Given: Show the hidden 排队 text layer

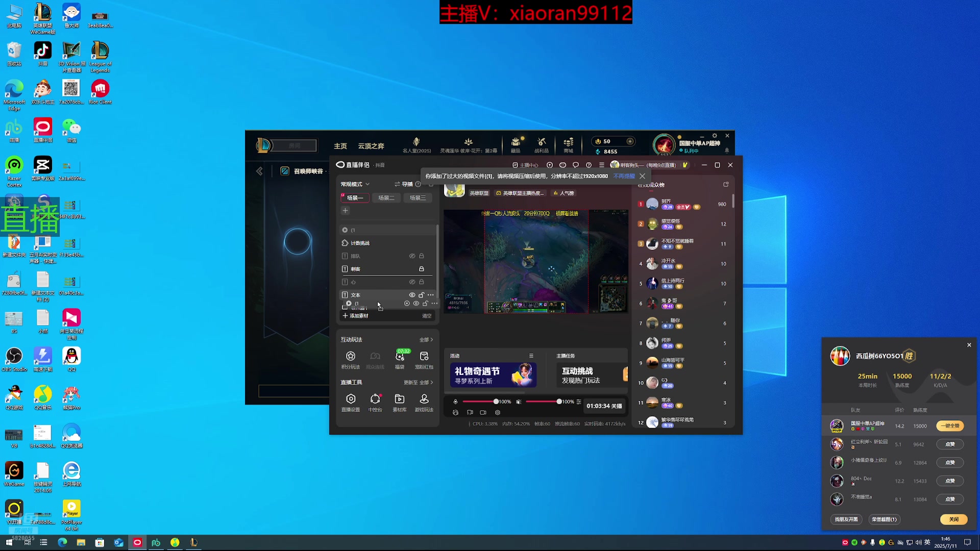Looking at the screenshot, I should (x=412, y=256).
